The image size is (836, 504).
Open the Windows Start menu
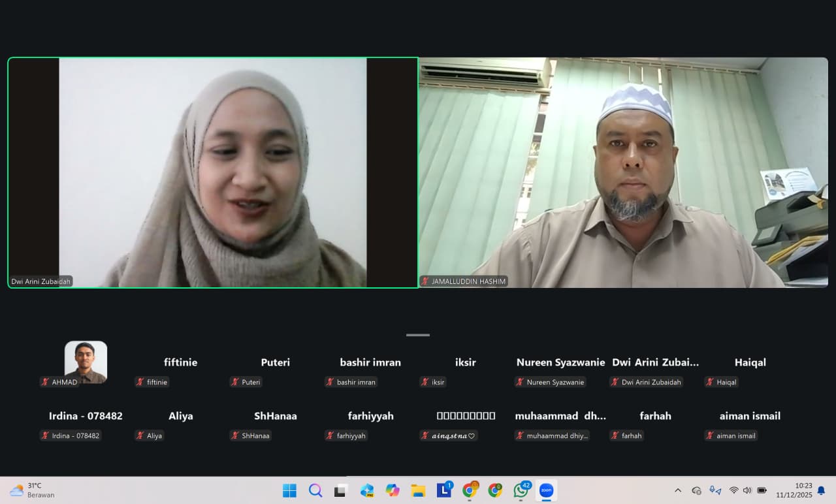[289, 490]
